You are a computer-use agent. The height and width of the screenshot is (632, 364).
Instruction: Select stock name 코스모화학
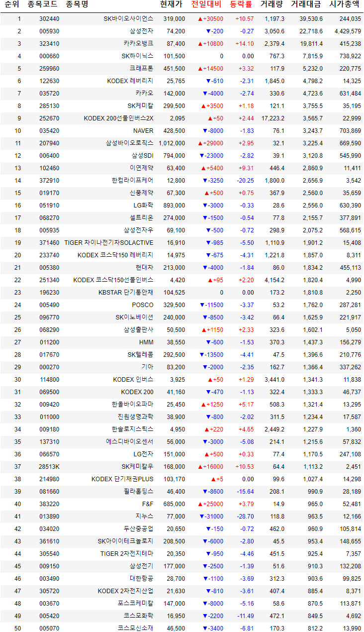138,616
